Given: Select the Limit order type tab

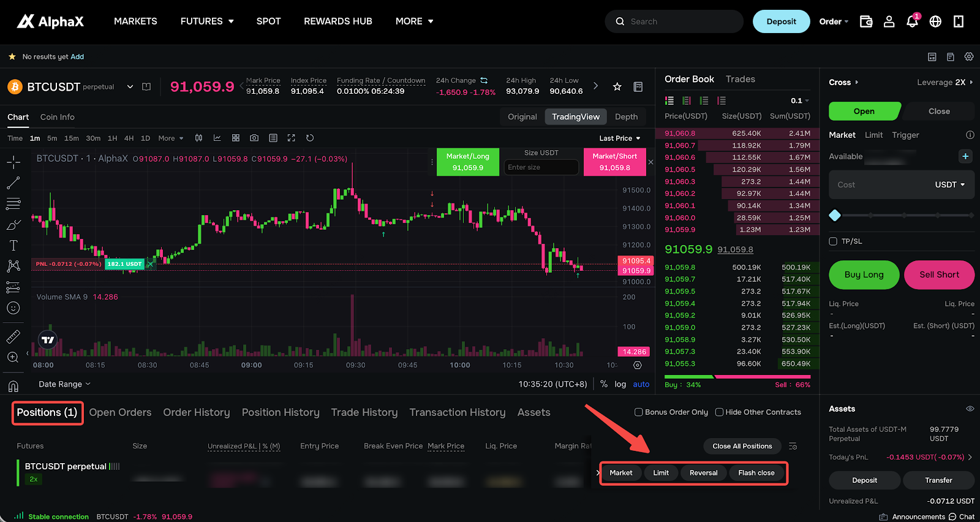Looking at the screenshot, I should tap(874, 135).
